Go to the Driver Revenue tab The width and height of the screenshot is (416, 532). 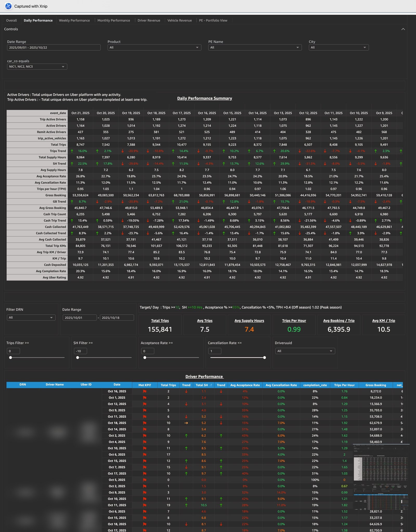coord(149,20)
